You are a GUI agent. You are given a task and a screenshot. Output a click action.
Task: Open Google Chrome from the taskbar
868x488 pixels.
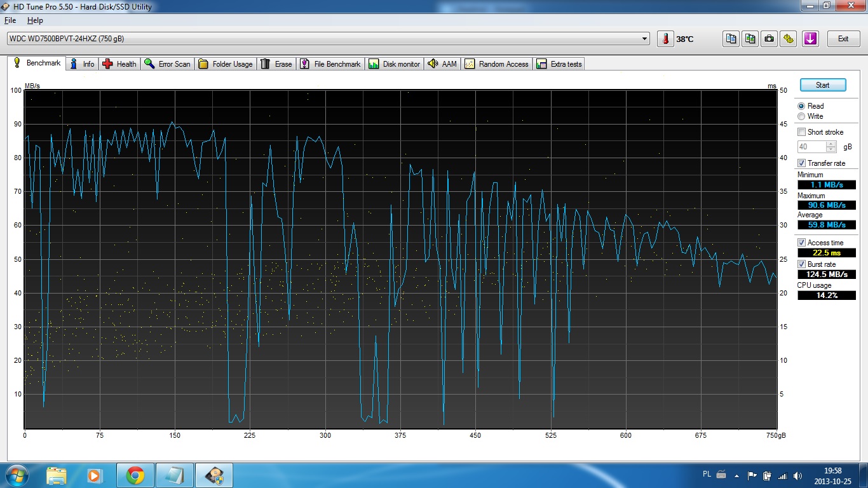[135, 475]
